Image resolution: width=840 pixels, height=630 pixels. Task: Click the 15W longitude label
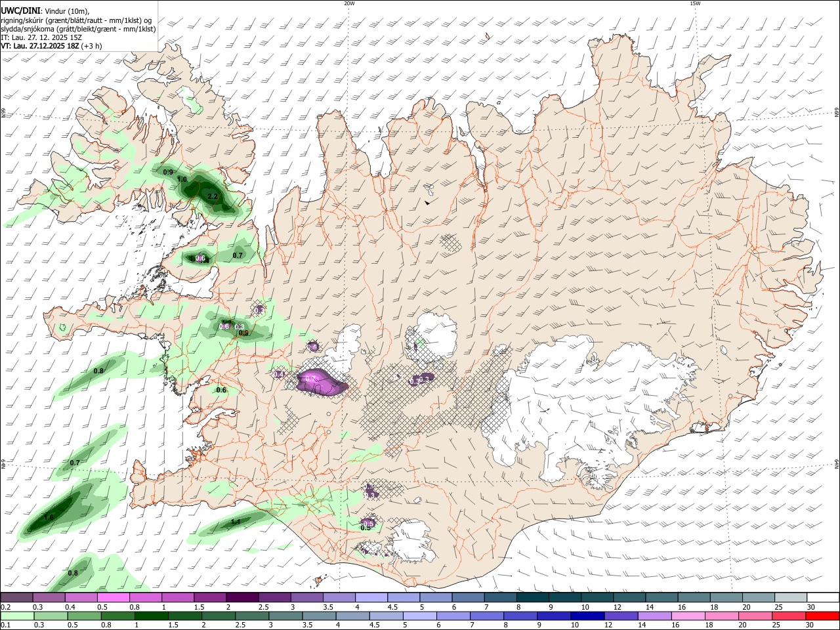[695, 3]
